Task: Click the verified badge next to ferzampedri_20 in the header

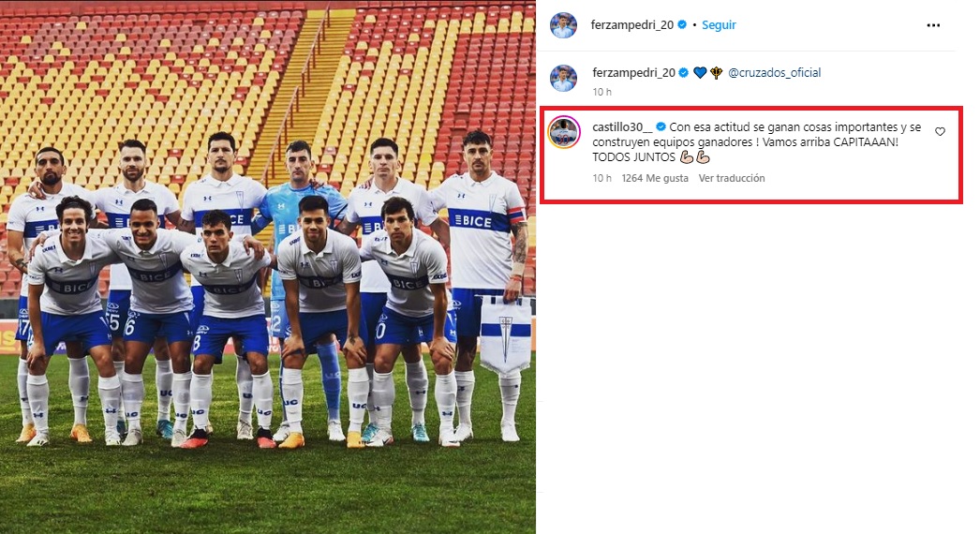Action: 682,25
